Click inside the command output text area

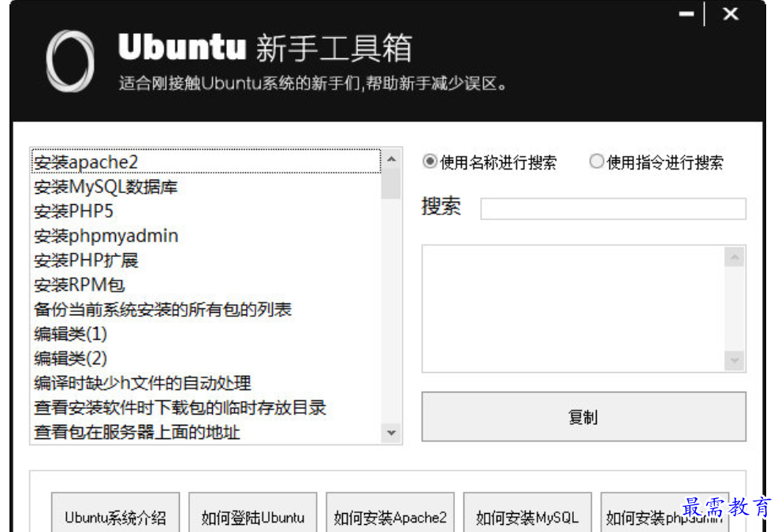pyautogui.click(x=572, y=308)
